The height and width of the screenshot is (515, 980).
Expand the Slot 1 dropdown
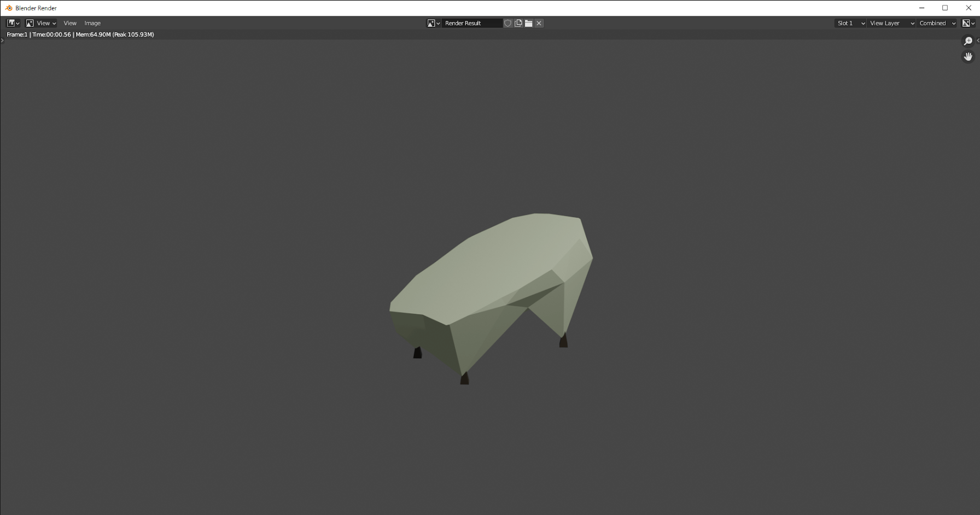pyautogui.click(x=850, y=23)
